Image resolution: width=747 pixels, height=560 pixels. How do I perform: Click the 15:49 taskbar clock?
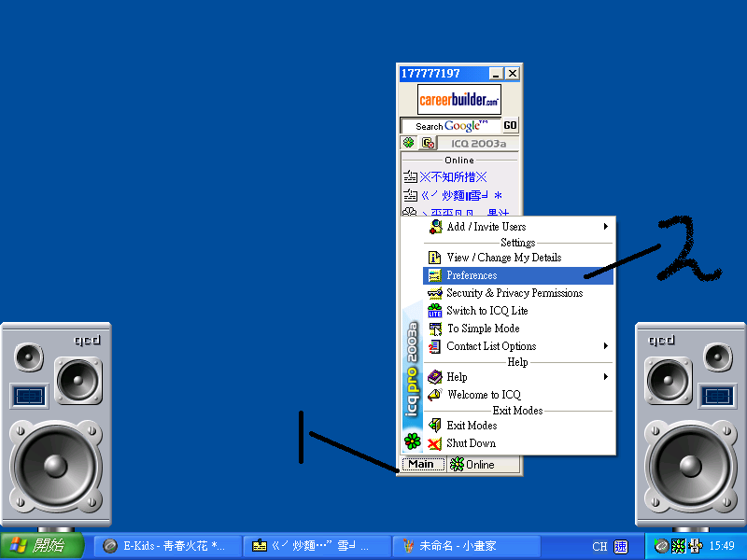721,546
